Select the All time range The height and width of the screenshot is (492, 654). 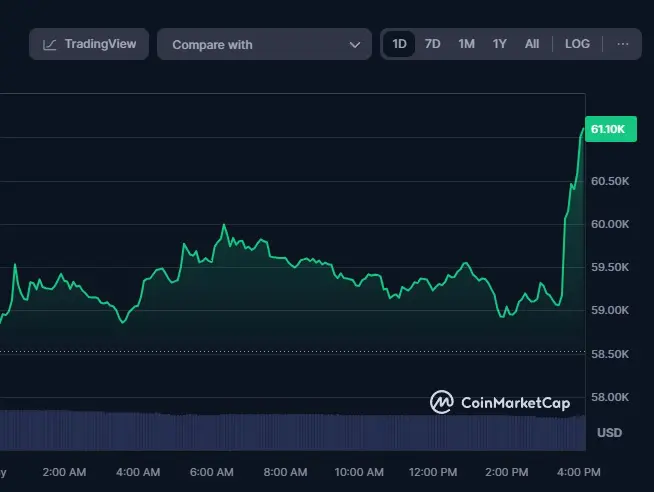coord(532,44)
